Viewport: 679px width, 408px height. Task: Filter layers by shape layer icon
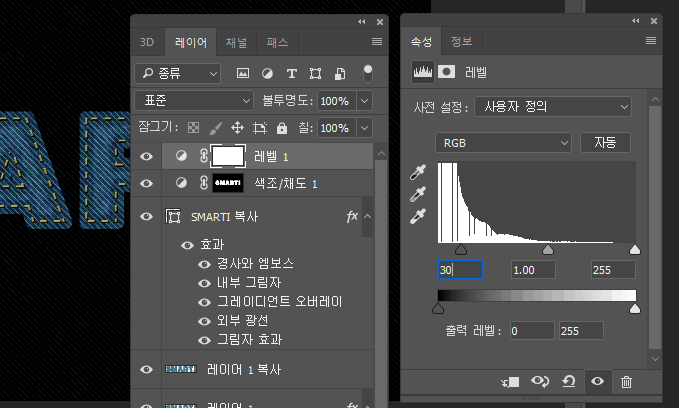pos(315,73)
